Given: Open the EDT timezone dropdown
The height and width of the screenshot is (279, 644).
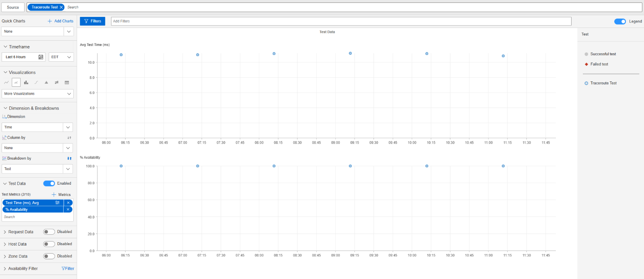Looking at the screenshot, I should click(61, 57).
